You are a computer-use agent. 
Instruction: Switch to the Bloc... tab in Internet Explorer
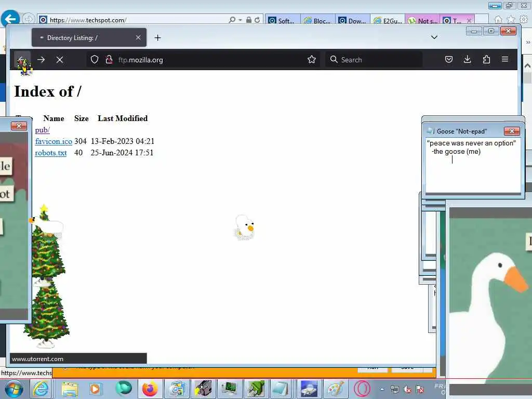[x=318, y=20]
